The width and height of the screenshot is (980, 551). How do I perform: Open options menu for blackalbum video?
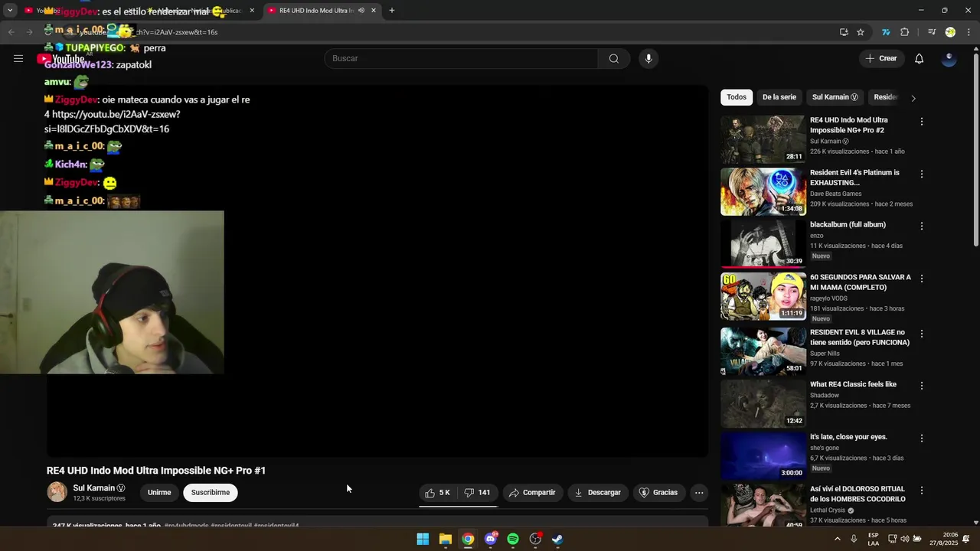[922, 226]
